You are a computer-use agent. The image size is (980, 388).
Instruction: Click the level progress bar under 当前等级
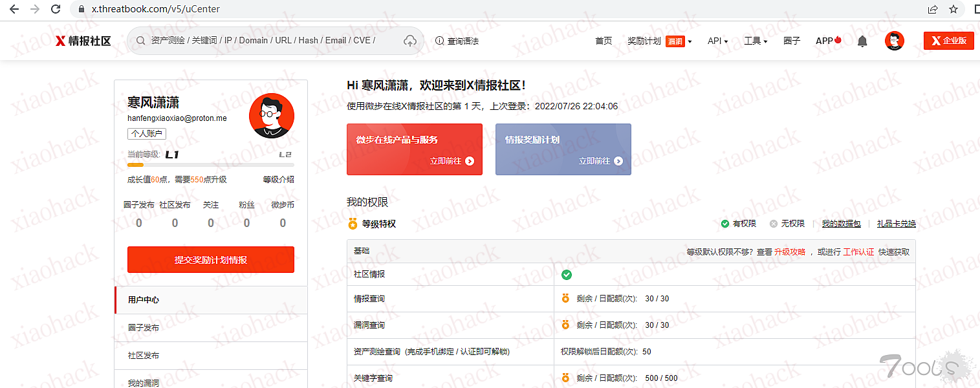[x=211, y=165]
